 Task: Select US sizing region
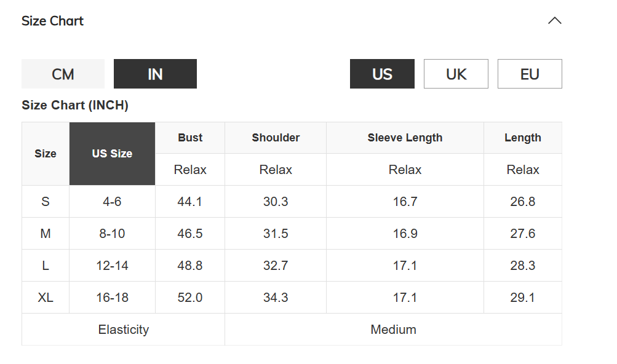[382, 74]
